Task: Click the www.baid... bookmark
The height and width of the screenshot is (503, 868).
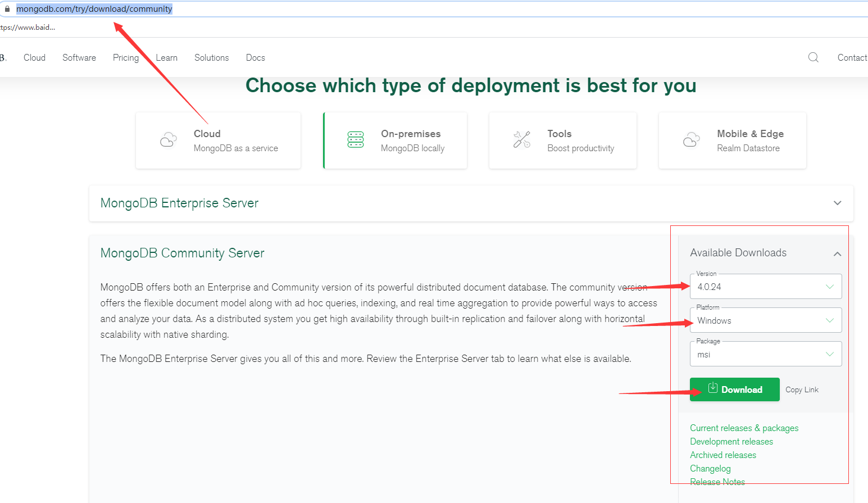Action: [28, 27]
